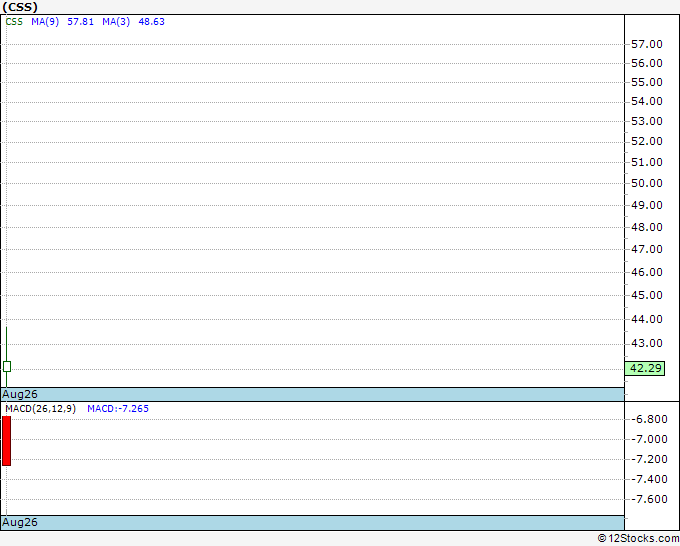Click the -7.600 MACD axis label

(x=649, y=499)
